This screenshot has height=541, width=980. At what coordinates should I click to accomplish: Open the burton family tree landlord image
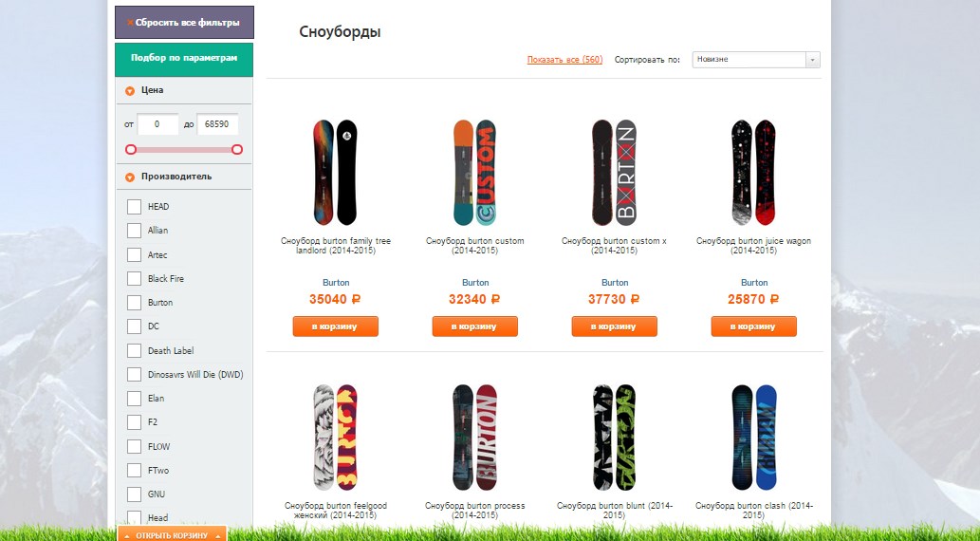coord(336,173)
